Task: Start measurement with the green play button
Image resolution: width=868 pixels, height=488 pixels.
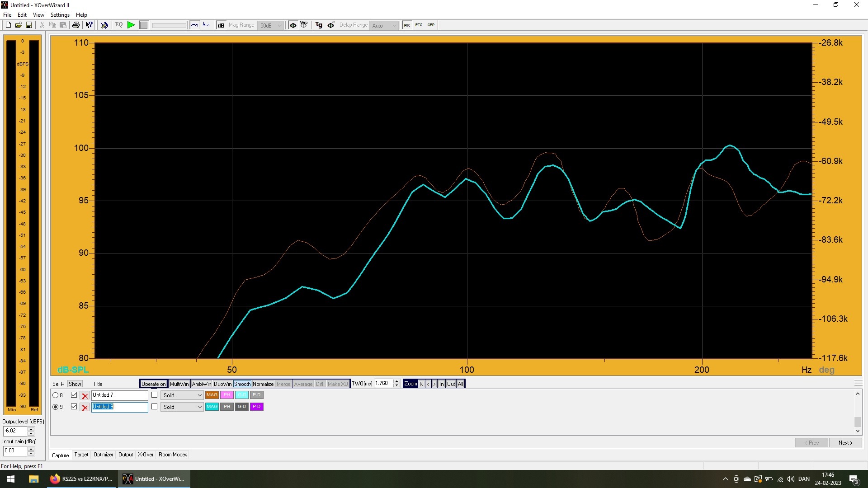Action: (x=131, y=25)
